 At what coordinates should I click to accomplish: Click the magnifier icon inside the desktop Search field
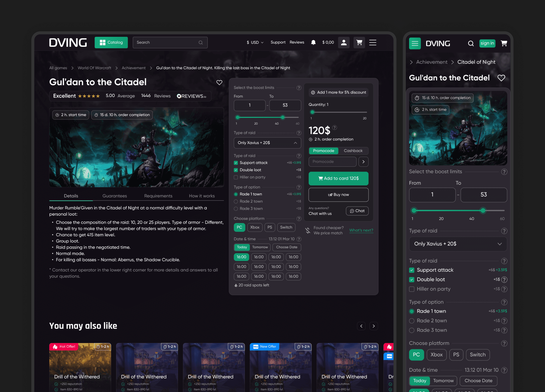(x=201, y=42)
